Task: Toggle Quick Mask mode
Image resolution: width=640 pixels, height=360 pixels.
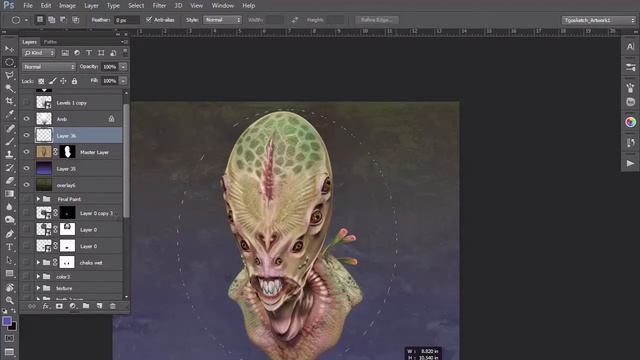Action: [x=9, y=338]
